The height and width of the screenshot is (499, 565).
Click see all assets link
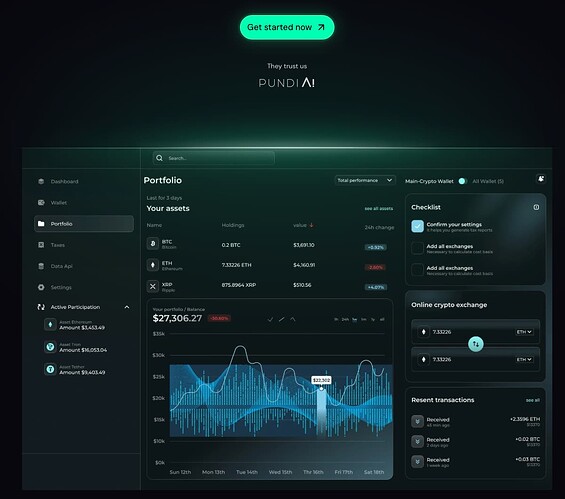point(379,209)
